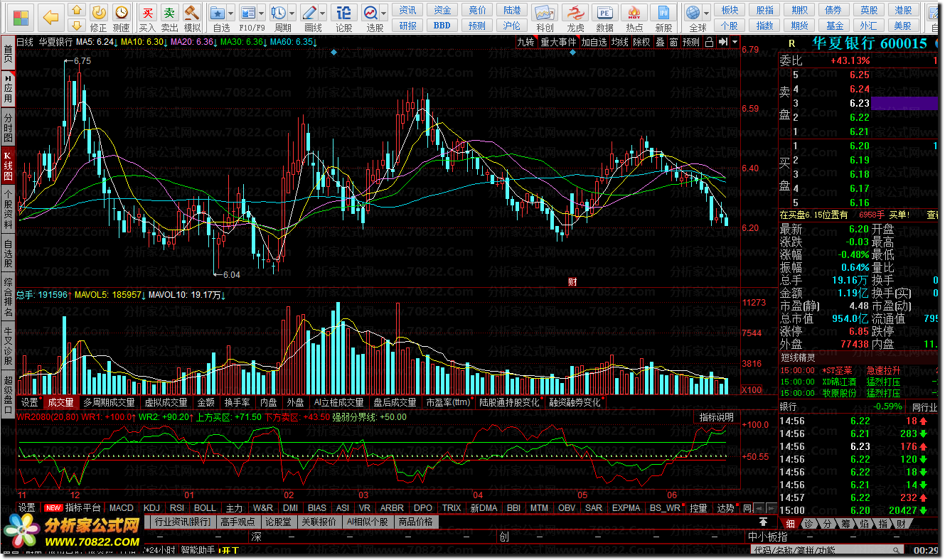Screen dimensions: 945x560
Task: Click the skip-to-end arrow on chart toolbar
Action: click(723, 42)
